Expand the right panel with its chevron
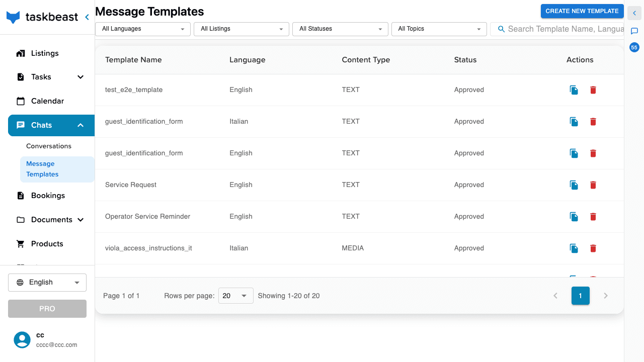Image resolution: width=644 pixels, height=362 pixels. coord(634,13)
